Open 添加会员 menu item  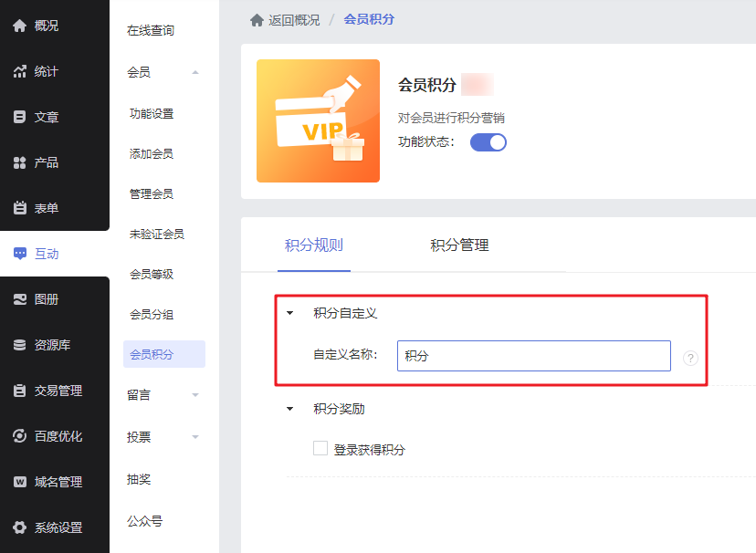152,153
